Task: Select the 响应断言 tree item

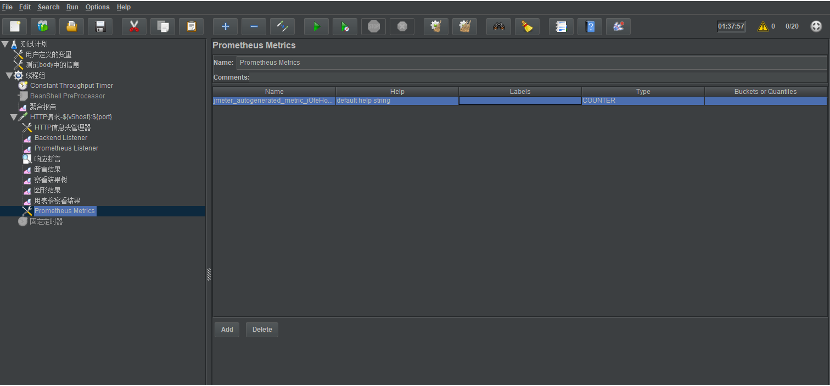Action: tap(47, 159)
